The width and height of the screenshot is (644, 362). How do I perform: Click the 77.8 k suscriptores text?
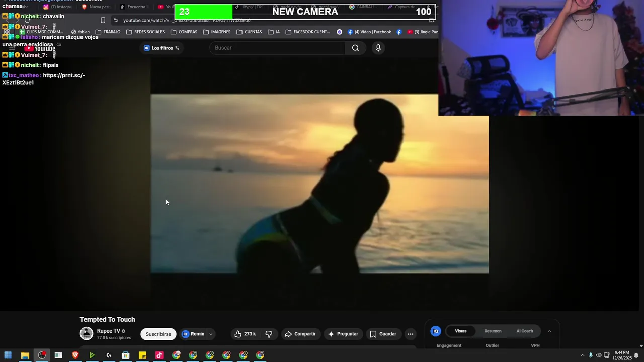(114, 338)
